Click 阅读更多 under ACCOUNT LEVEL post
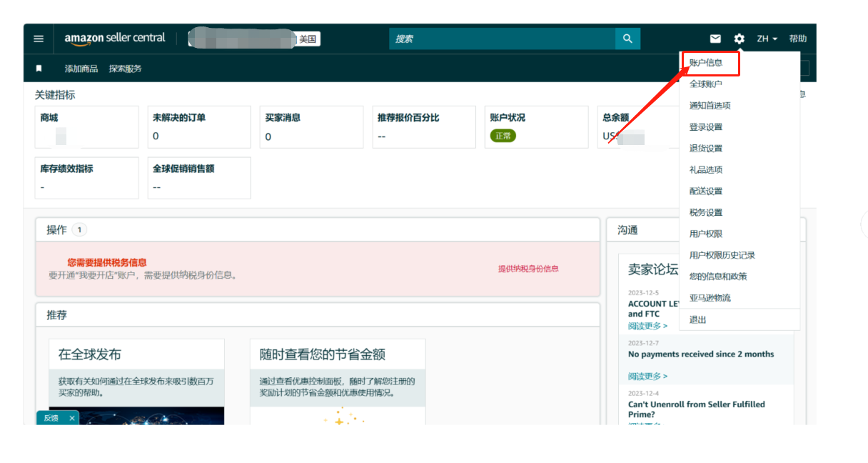Image resolution: width=868 pixels, height=463 pixels. (x=647, y=326)
